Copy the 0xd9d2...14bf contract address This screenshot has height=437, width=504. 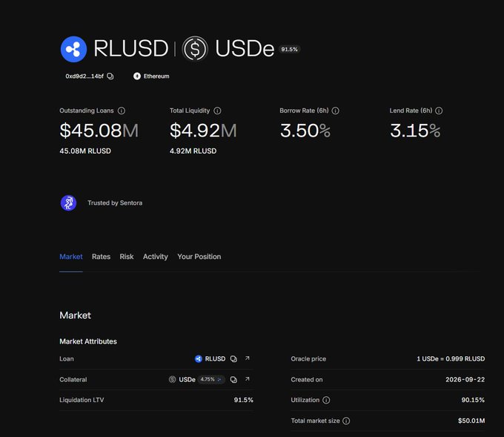(x=110, y=76)
